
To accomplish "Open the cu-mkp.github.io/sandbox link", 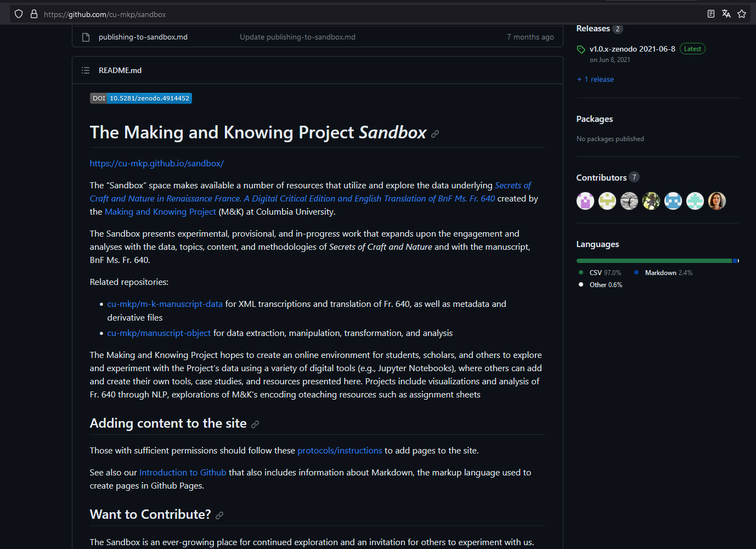I will coord(157,164).
